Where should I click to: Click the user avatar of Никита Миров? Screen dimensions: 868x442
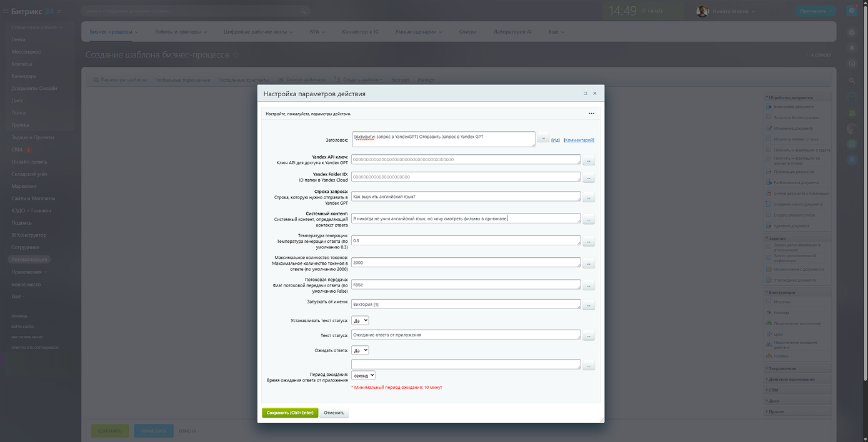703,11
